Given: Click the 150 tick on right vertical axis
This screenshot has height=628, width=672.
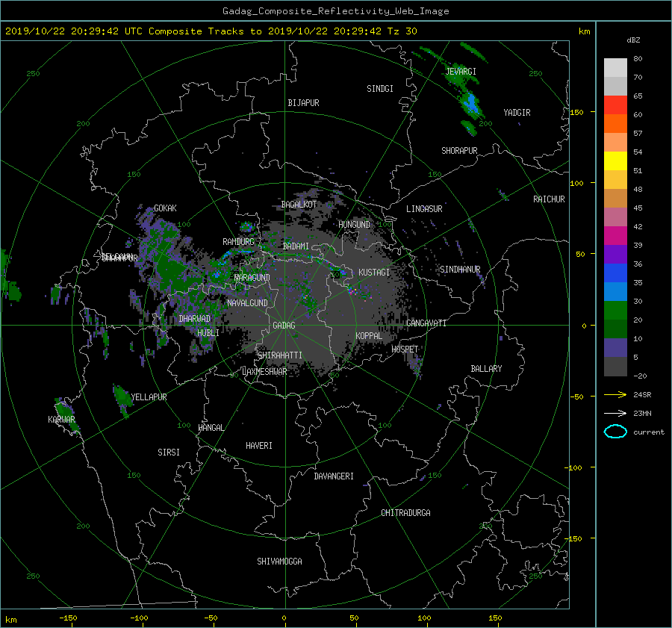Looking at the screenshot, I should tap(576, 112).
